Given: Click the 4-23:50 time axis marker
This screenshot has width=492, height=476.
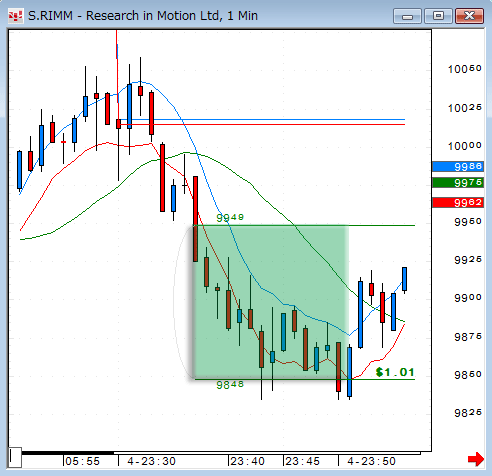Looking at the screenshot, I should click(x=371, y=461).
